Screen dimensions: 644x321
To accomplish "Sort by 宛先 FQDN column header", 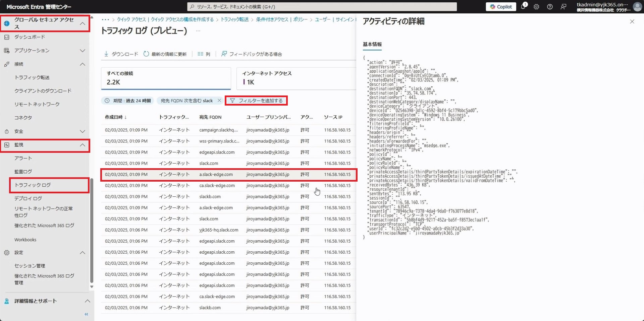I will point(210,117).
